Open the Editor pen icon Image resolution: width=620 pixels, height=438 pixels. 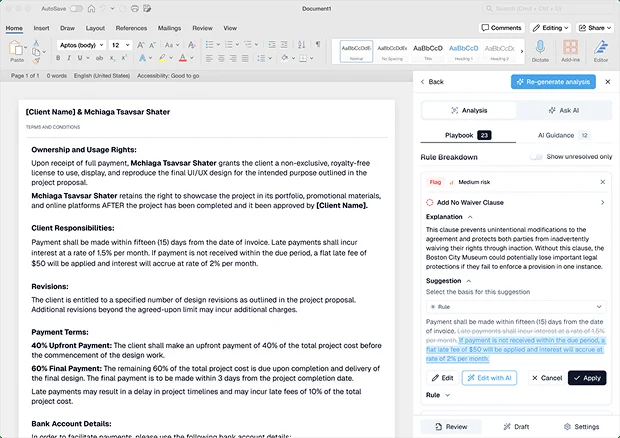[600, 47]
